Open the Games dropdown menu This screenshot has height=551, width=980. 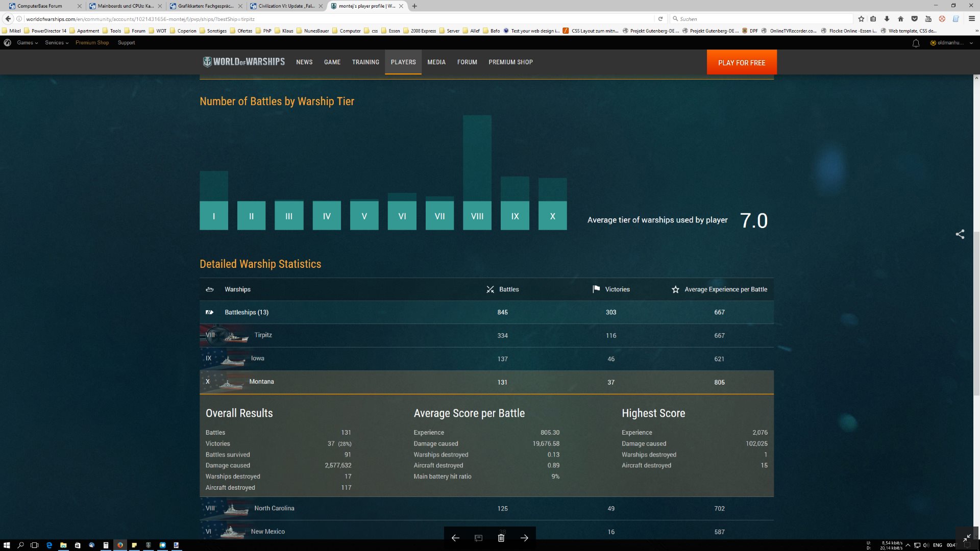point(28,43)
